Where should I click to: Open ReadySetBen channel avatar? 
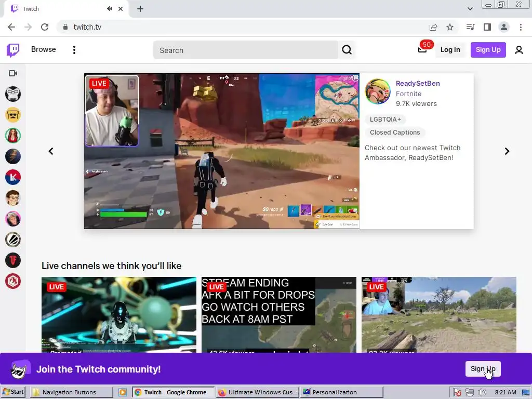click(x=378, y=91)
